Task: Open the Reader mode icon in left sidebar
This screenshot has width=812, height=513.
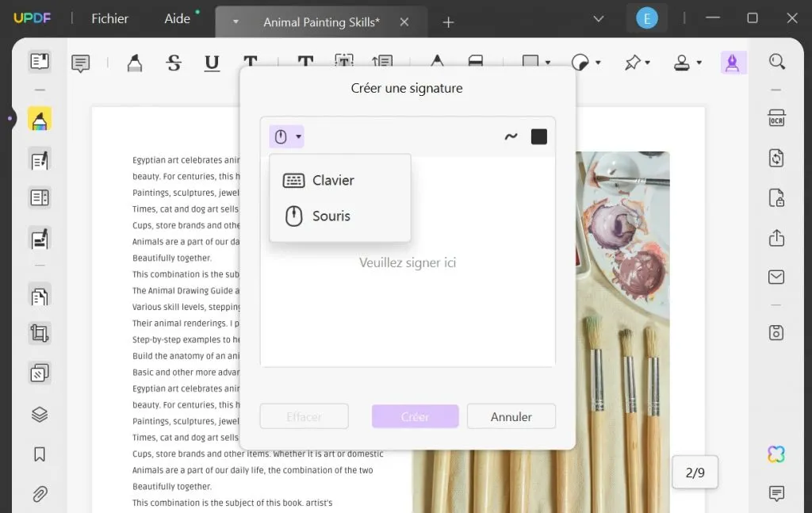Action: click(x=40, y=62)
